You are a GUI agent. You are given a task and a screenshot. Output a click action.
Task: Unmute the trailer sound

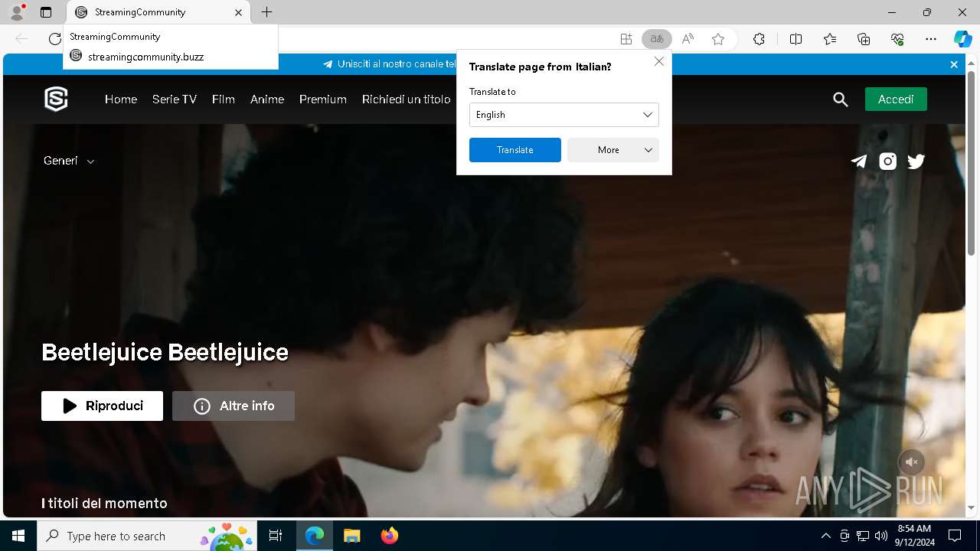point(911,462)
